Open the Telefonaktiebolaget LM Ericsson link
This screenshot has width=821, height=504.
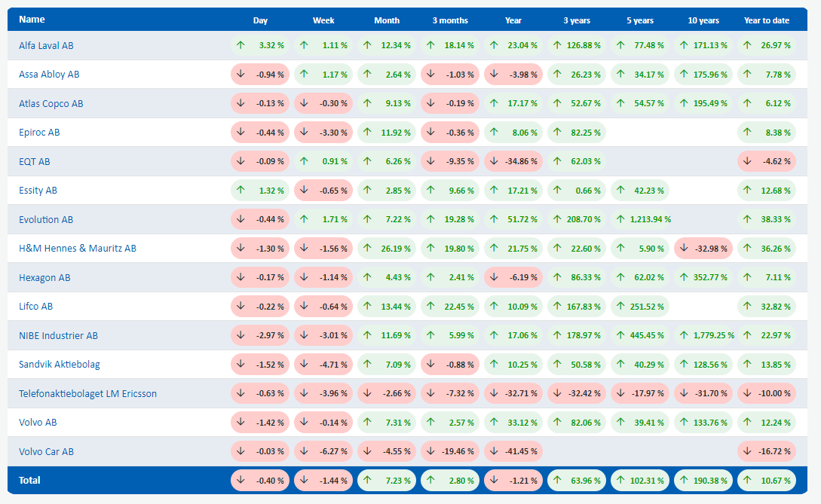pyautogui.click(x=87, y=393)
